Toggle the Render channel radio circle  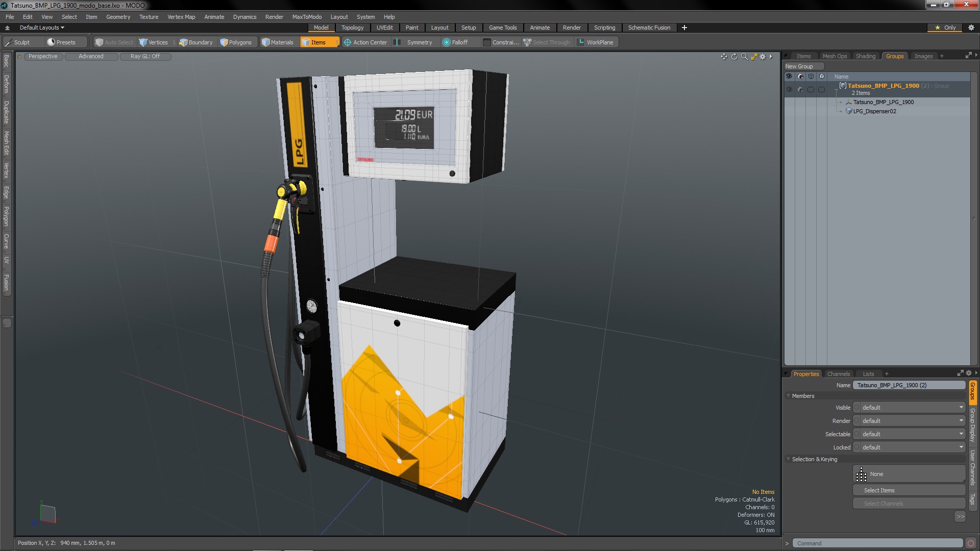tap(856, 421)
